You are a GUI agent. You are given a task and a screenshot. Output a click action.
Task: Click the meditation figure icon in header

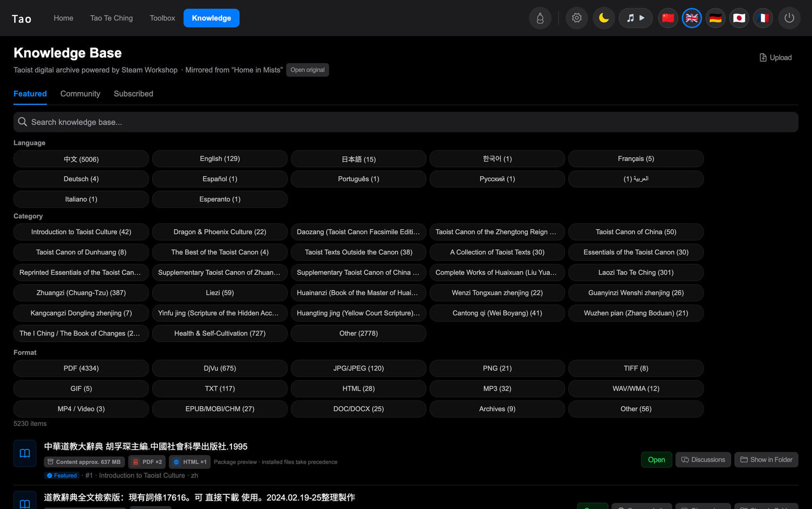pos(540,18)
